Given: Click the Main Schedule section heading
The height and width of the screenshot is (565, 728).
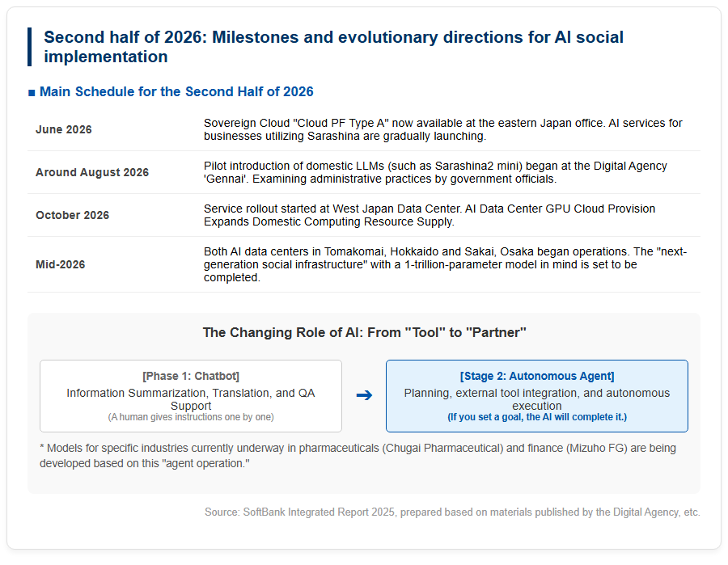Looking at the screenshot, I should click(x=176, y=92).
